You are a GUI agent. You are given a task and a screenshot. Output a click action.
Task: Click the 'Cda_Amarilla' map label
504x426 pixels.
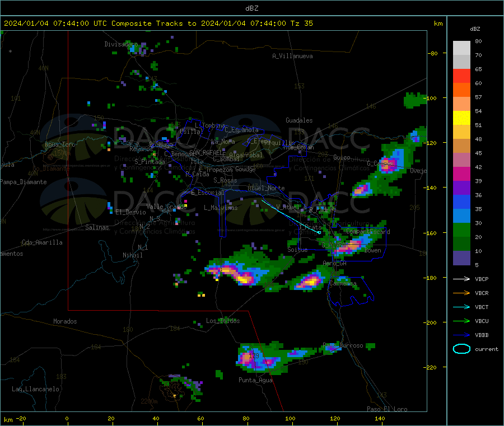click(42, 242)
